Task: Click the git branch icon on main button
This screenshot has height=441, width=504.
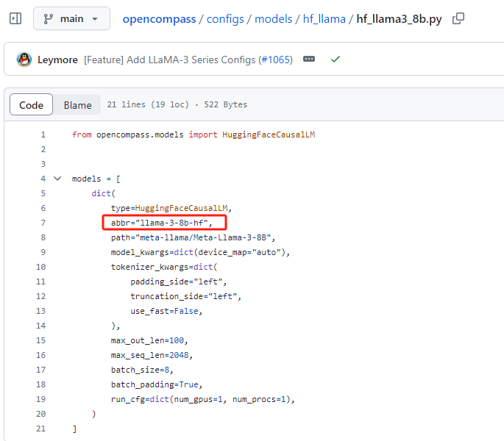Action: click(x=49, y=18)
